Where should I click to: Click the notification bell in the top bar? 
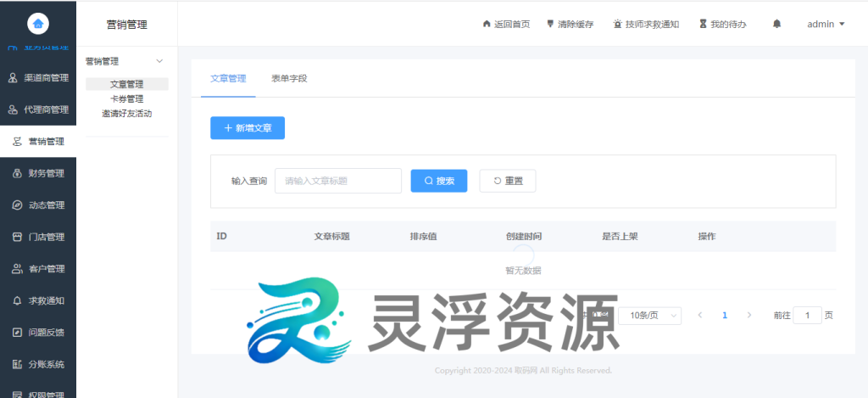[776, 24]
